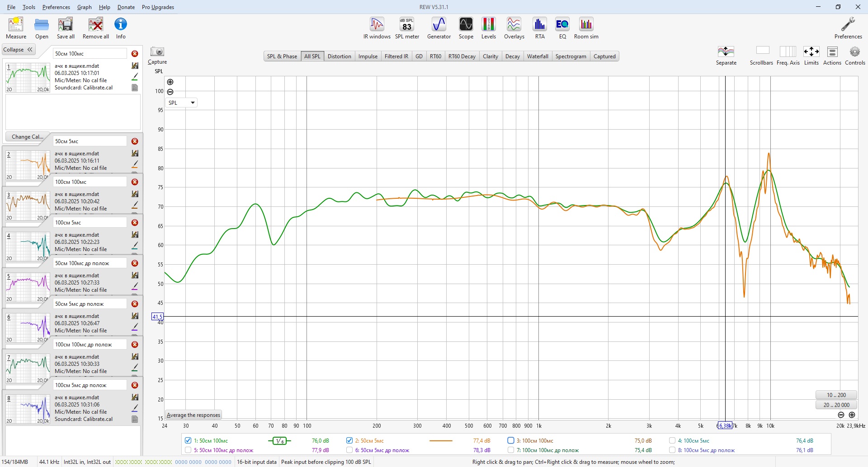Open the Donate menu item

pos(126,7)
